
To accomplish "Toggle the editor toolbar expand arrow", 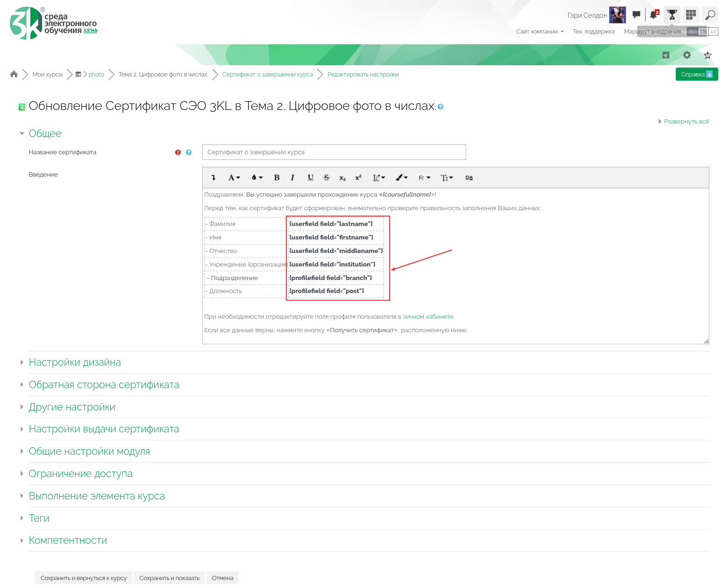I will pos(213,178).
